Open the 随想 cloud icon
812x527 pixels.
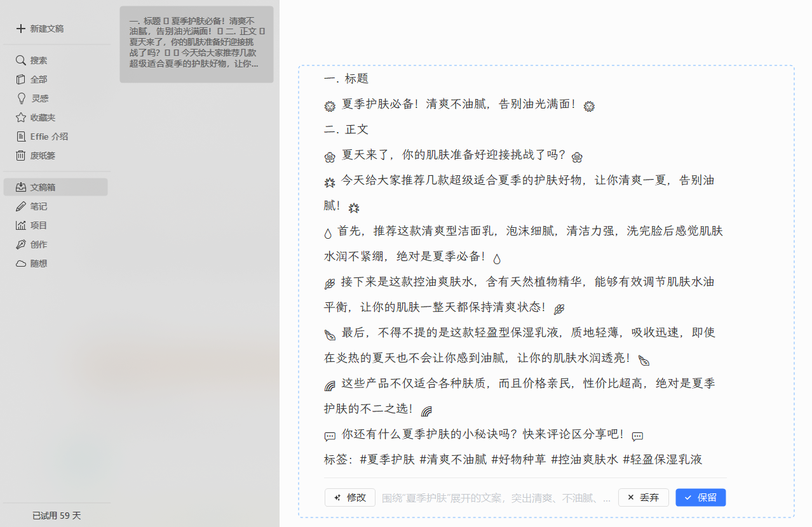[x=21, y=263]
